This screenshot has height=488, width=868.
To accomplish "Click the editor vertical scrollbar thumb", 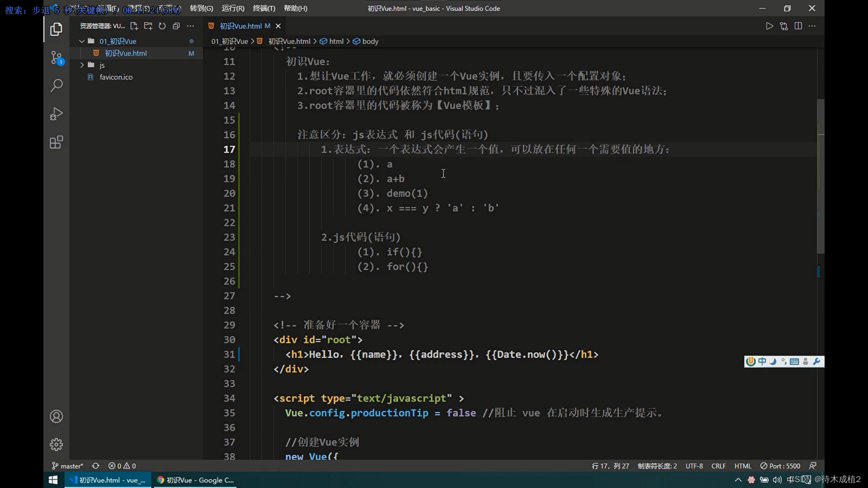I will [x=820, y=176].
